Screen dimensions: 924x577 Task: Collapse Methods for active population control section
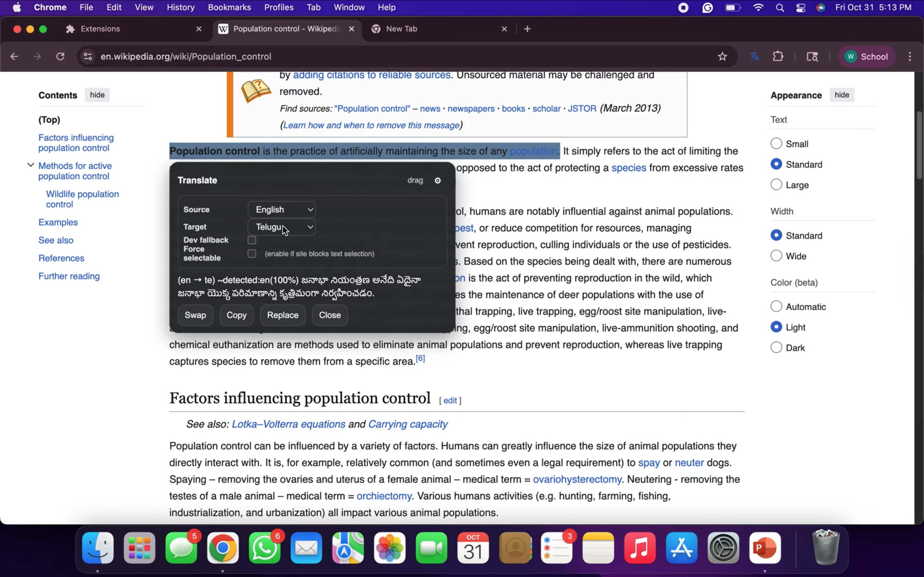click(x=30, y=165)
